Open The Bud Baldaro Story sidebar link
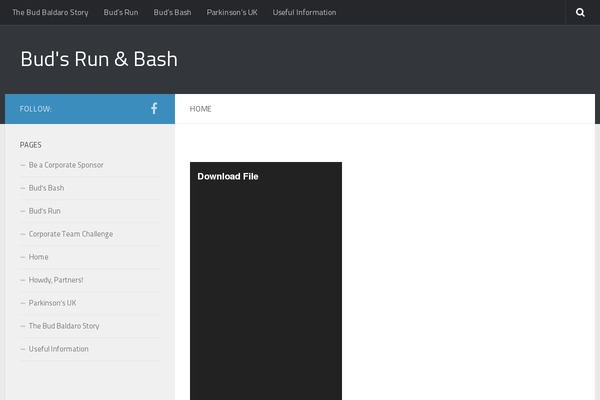The height and width of the screenshot is (400, 600). click(x=64, y=326)
